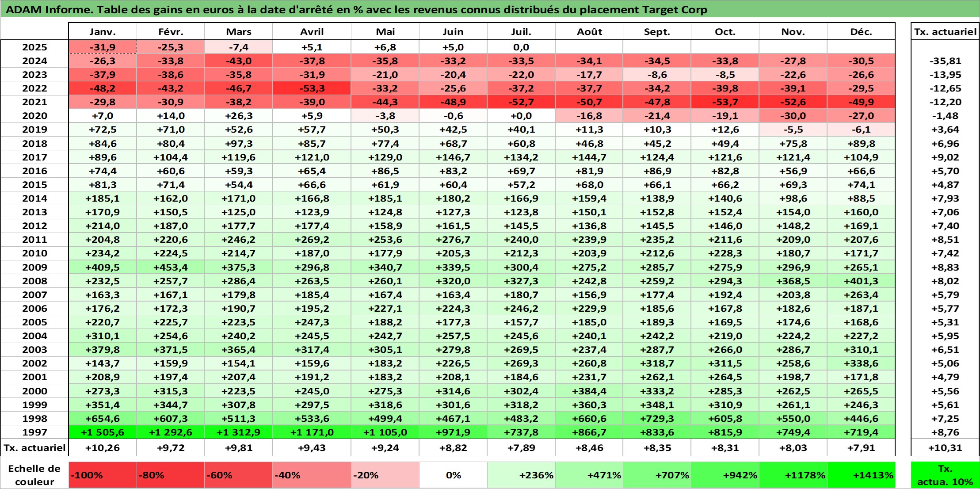Click the cell showing +654,6

pyautogui.click(x=103, y=418)
